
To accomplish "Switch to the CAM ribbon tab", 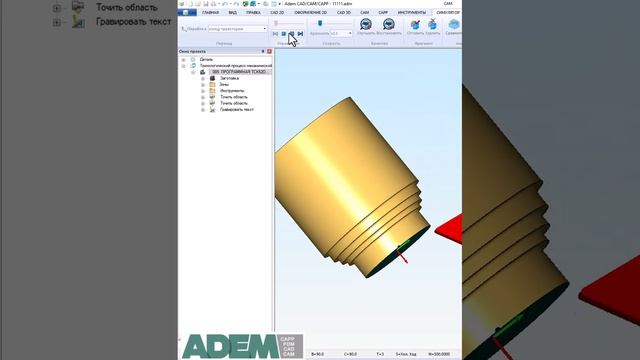I will (x=364, y=13).
